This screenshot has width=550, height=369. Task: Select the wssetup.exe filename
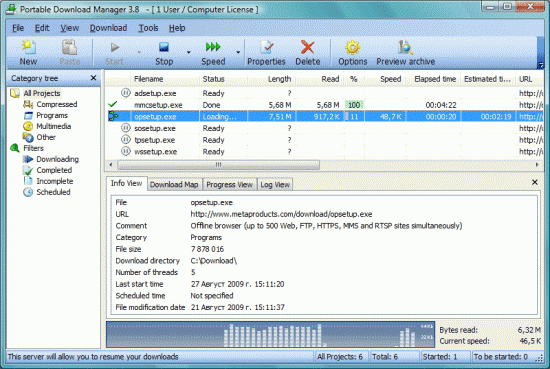coord(155,152)
